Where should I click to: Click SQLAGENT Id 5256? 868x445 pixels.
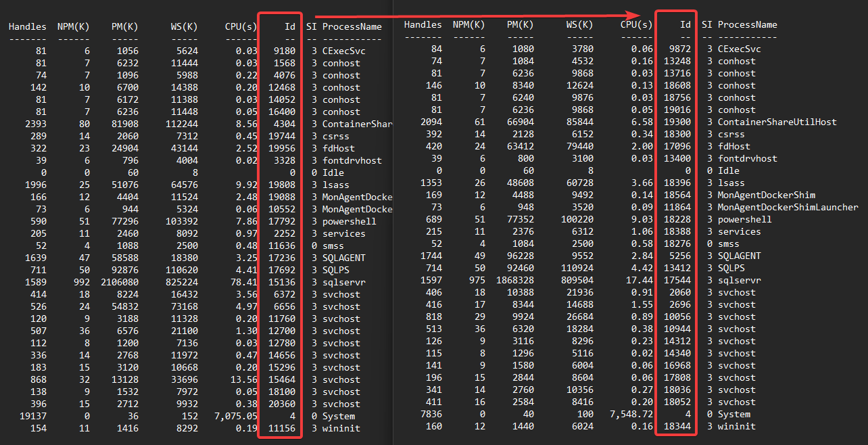click(679, 256)
